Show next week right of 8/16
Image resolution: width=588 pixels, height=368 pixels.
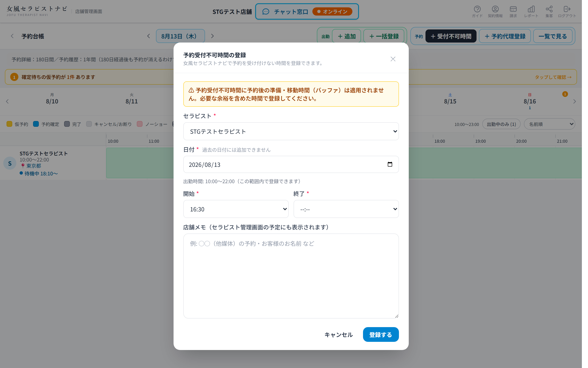[x=574, y=101]
